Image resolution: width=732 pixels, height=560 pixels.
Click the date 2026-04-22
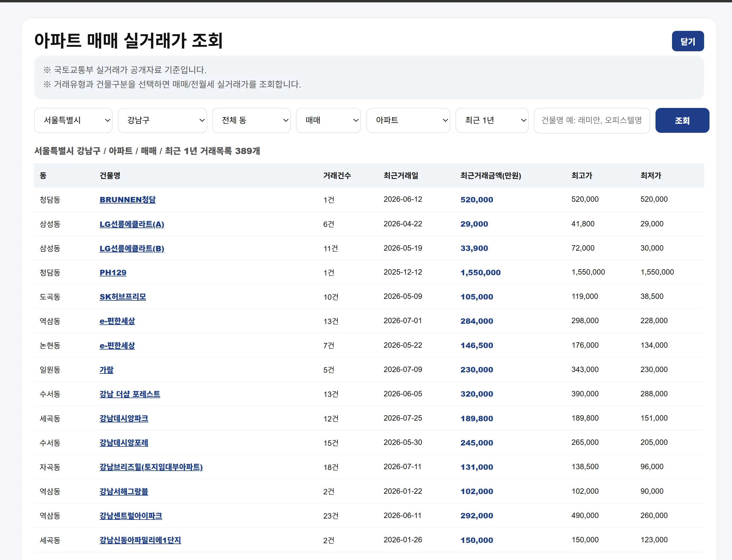403,224
